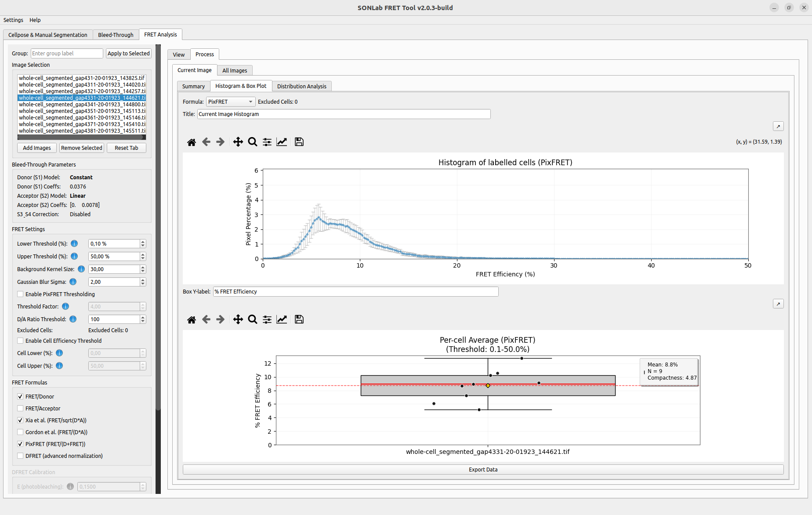Open the Formula PixFRET dropdown

pyautogui.click(x=231, y=102)
